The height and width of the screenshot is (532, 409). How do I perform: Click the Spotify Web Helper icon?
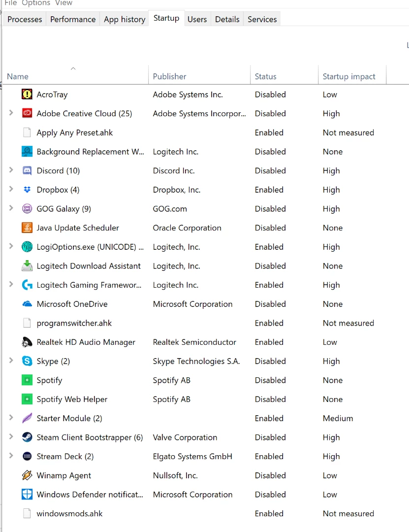click(27, 399)
